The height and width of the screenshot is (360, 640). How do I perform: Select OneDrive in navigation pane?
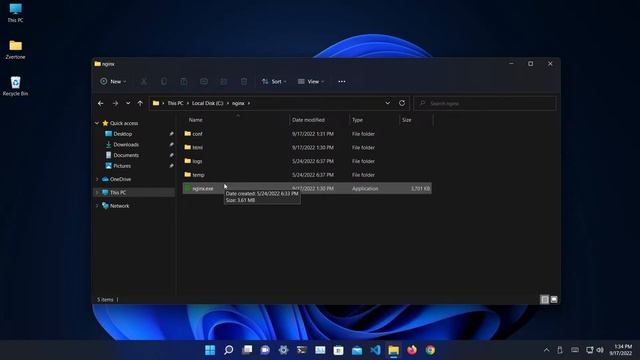pos(120,179)
